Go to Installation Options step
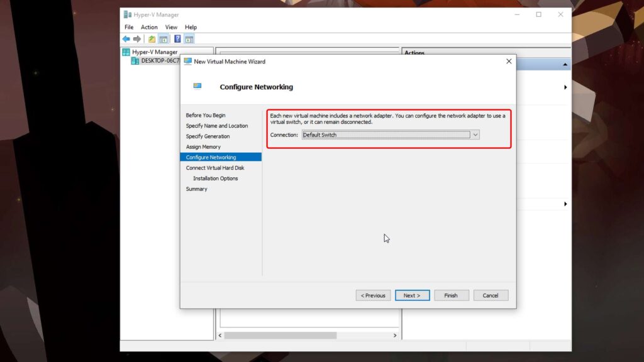This screenshot has width=644, height=362. pyautogui.click(x=215, y=178)
